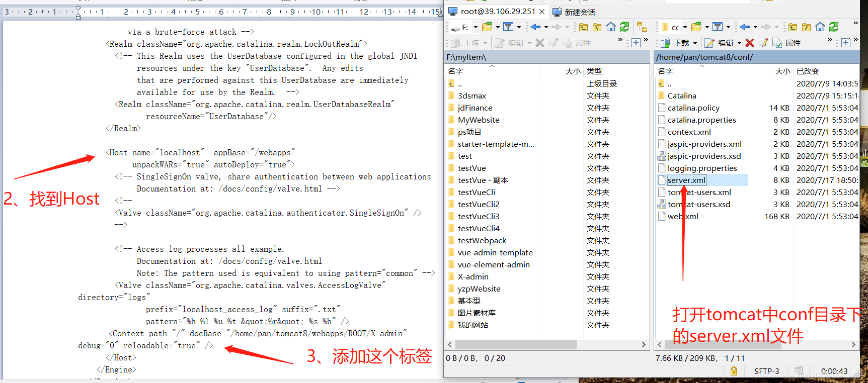Open the local drive F: dropdown
Image resolution: width=868 pixels, height=383 pixels.
(476, 27)
